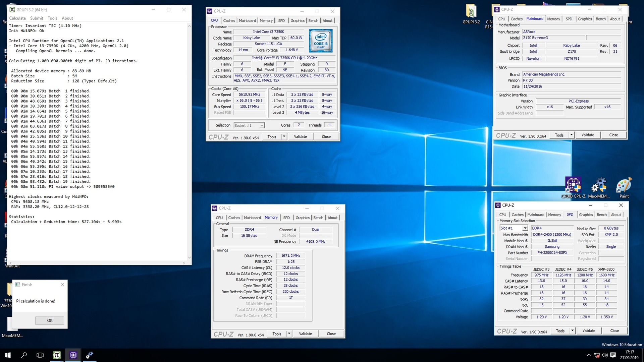Viewport: 644px width, 362px height.
Task: Click the Part Number F4-3200C14-8GFX field
Action: pyautogui.click(x=552, y=253)
